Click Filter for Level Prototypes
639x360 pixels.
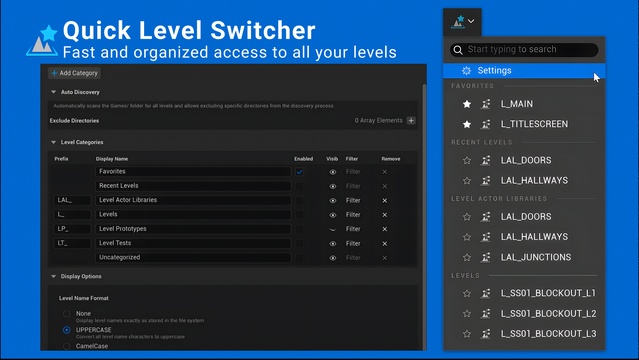[353, 229]
